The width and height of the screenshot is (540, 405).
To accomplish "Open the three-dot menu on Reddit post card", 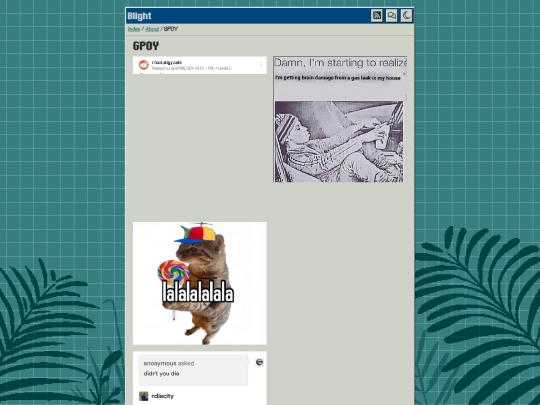I will click(261, 65).
